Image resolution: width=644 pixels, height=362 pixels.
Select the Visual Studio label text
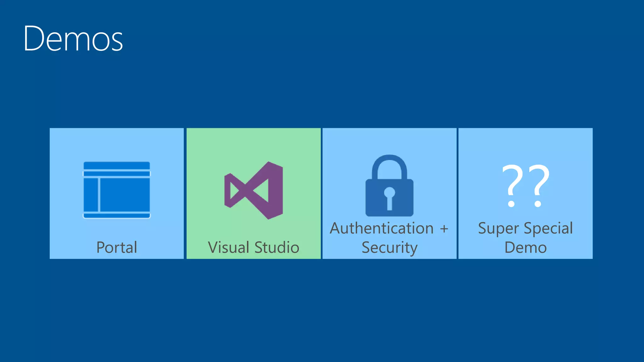pos(253,247)
